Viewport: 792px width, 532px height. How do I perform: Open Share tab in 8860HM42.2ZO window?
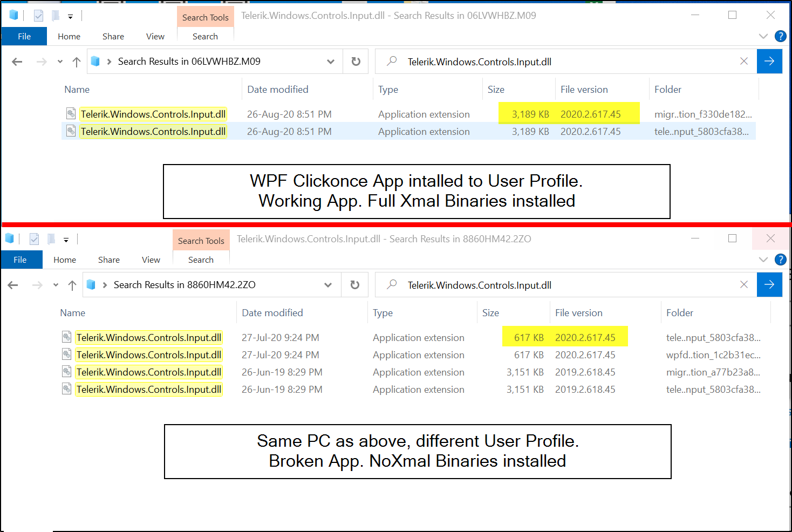109,260
